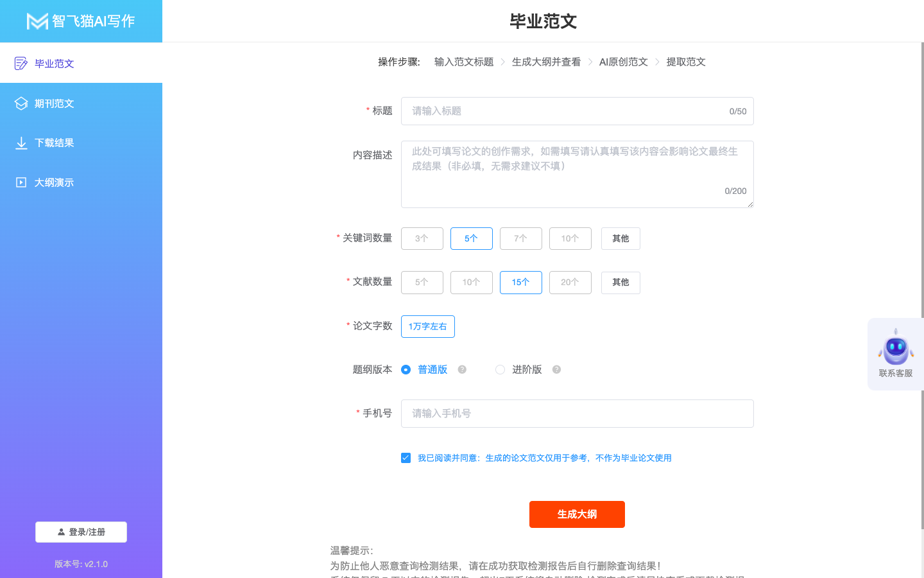Click help icon next to 普通版
This screenshot has width=924, height=578.
coord(462,369)
